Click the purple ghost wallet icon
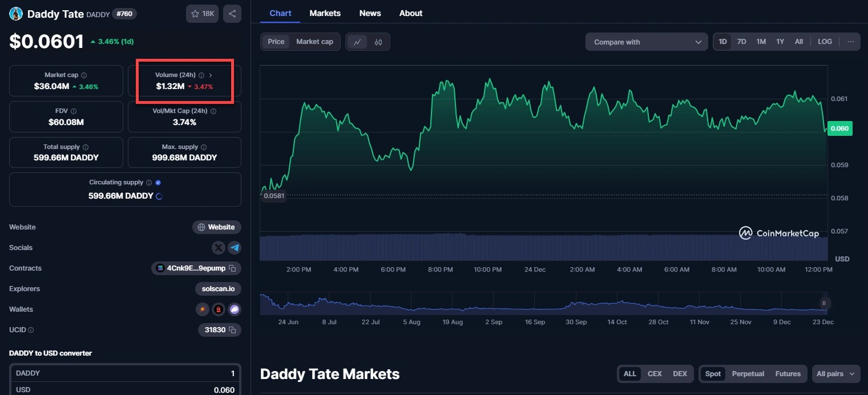This screenshot has width=868, height=395. point(234,309)
